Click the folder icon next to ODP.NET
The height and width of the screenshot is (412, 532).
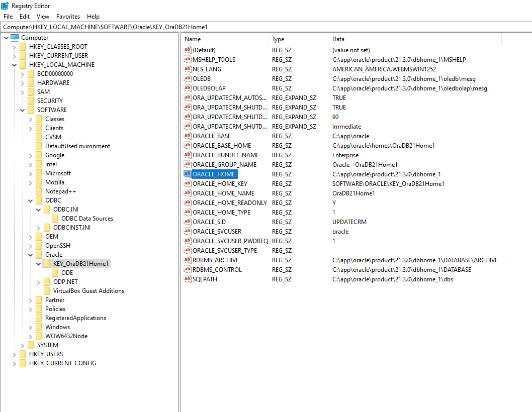[47, 282]
